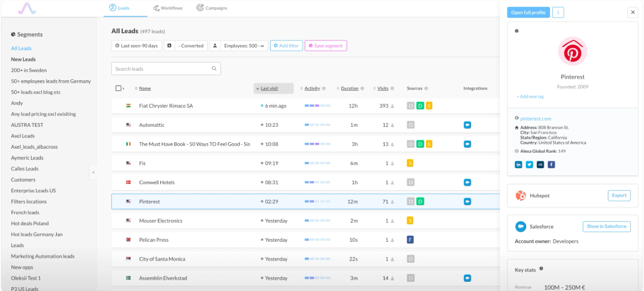This screenshot has width=644, height=291.
Task: Toggle the select-all leads checkbox
Action: (118, 88)
